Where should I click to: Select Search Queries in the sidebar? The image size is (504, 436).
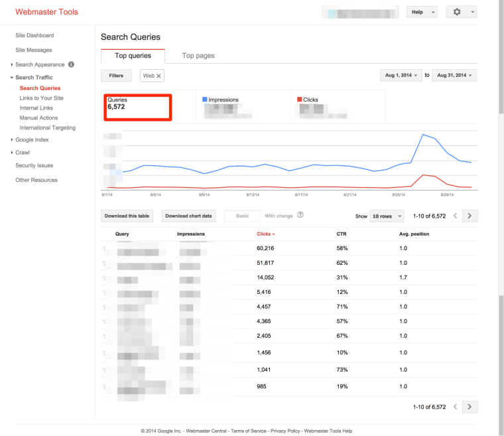pos(40,88)
